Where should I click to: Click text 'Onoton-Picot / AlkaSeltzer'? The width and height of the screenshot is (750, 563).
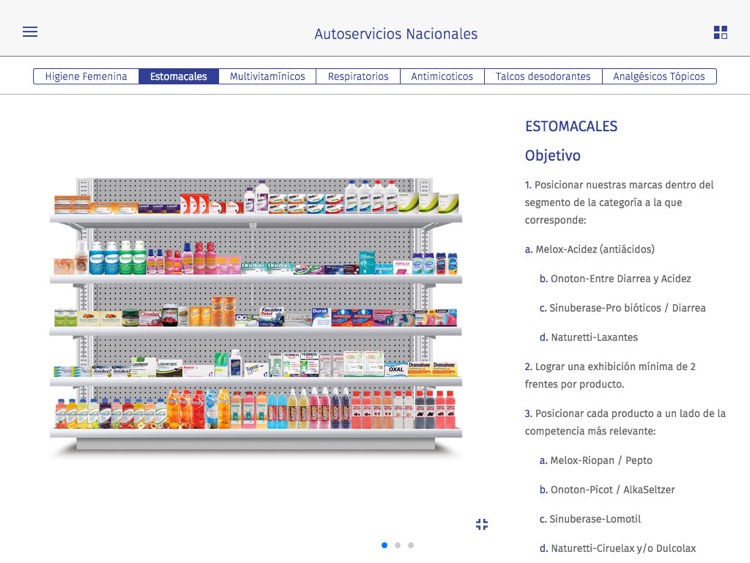(x=613, y=489)
